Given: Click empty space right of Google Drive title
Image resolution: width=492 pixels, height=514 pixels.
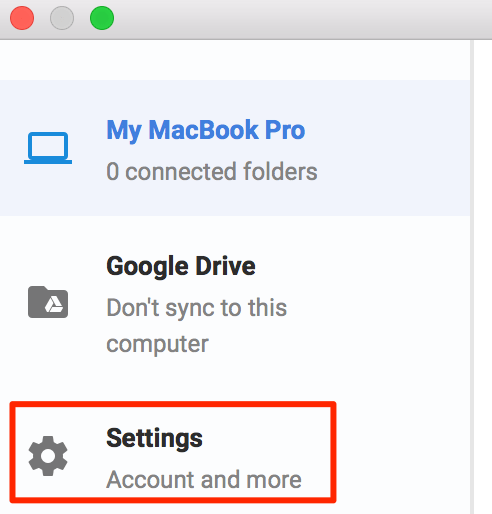Looking at the screenshot, I should 362,266.
